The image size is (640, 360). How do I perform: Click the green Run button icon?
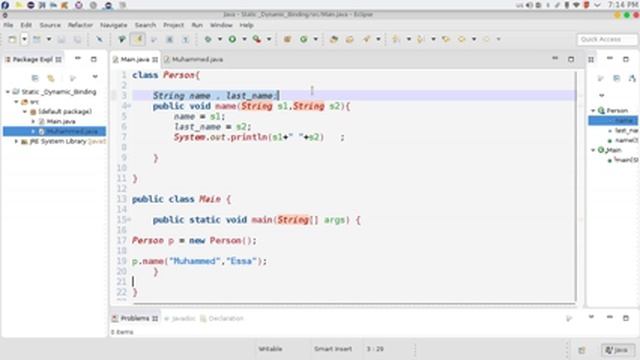[232, 39]
